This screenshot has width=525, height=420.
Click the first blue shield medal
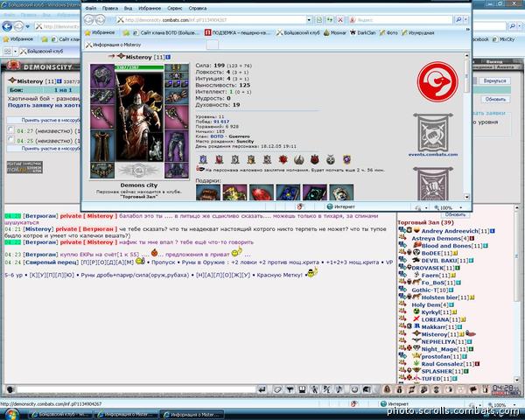[203, 160]
